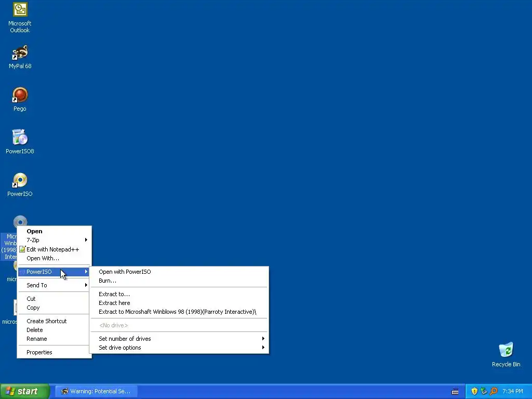Image resolution: width=532 pixels, height=399 pixels.
Task: Choose Create Shortcut
Action: [x=54, y=321]
